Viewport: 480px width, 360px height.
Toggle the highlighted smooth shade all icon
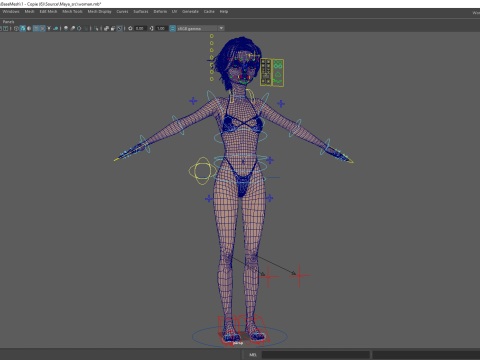(x=23, y=29)
